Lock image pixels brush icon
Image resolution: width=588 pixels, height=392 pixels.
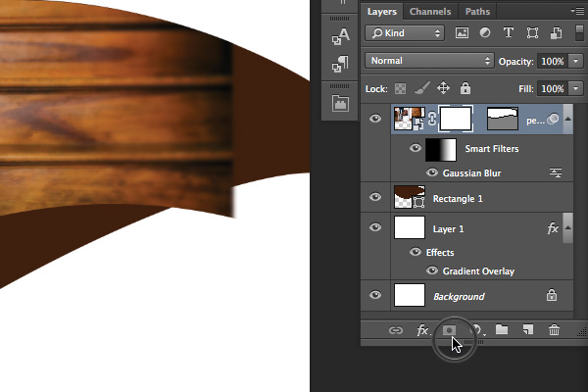point(421,88)
